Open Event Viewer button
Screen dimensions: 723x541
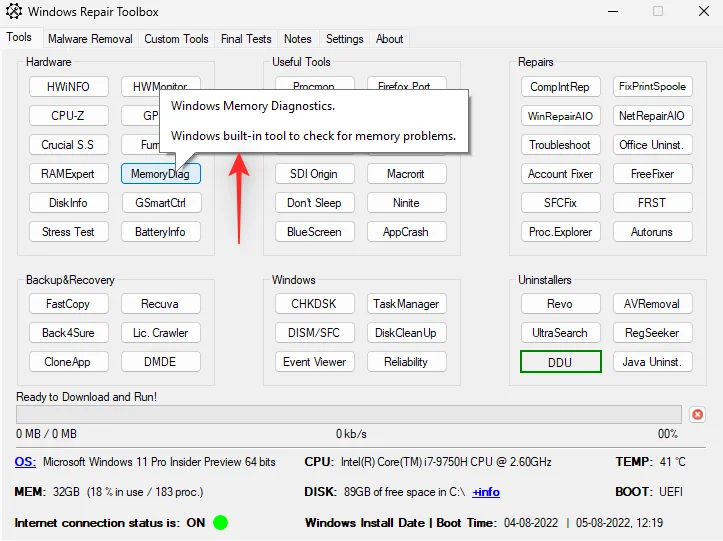click(x=314, y=362)
